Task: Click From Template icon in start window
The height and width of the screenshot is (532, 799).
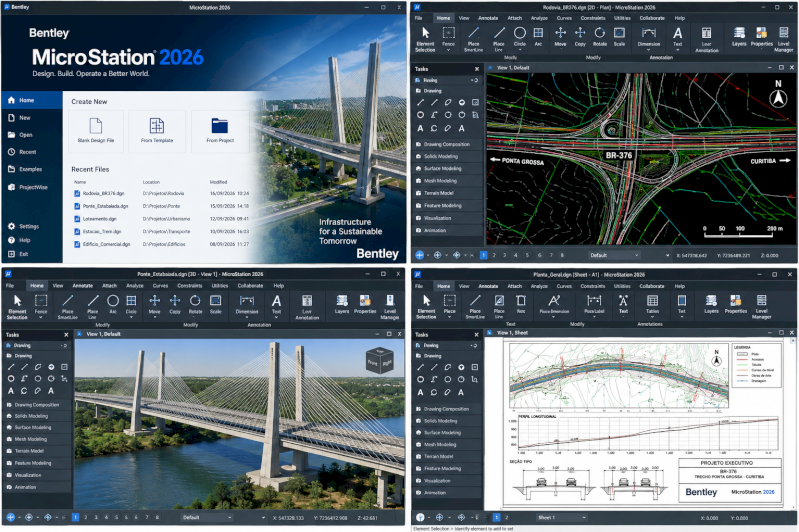Action: tap(157, 125)
